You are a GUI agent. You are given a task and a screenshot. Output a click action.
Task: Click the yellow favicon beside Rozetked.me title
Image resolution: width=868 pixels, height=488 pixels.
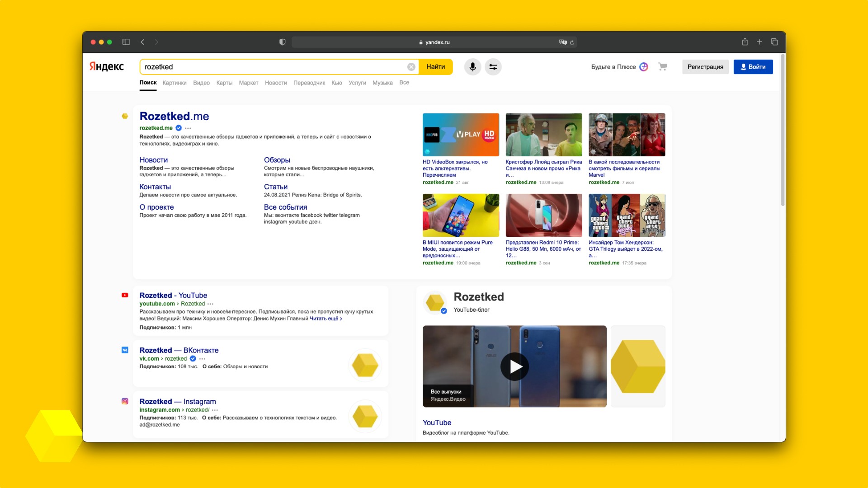tap(125, 116)
